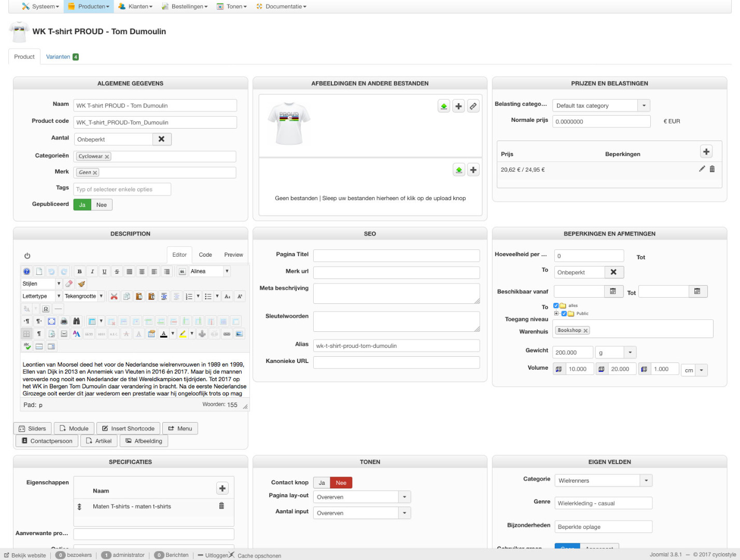Insert a bulleted list
This screenshot has height=560, width=740.
tap(208, 296)
